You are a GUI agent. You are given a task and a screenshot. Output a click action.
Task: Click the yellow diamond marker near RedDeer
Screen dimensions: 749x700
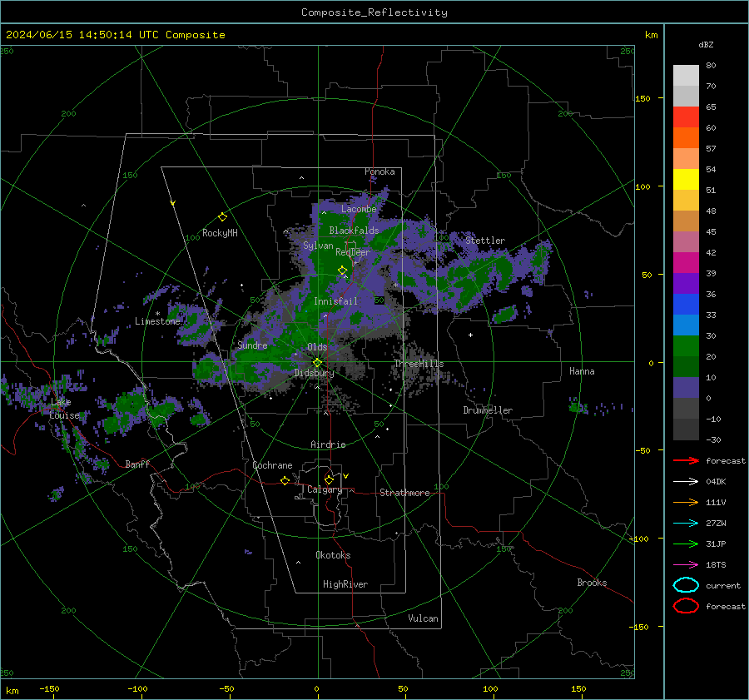point(342,271)
